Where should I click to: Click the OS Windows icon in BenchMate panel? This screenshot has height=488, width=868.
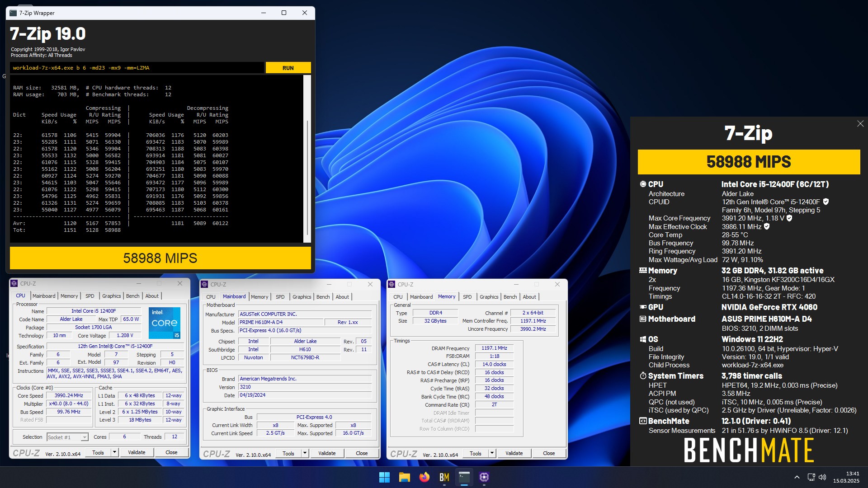pyautogui.click(x=643, y=339)
